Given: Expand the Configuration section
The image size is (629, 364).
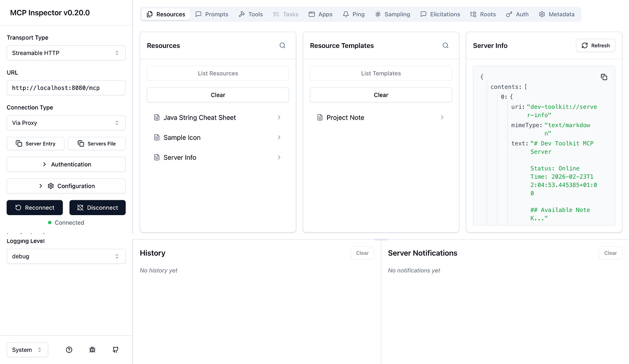Looking at the screenshot, I should (66, 186).
